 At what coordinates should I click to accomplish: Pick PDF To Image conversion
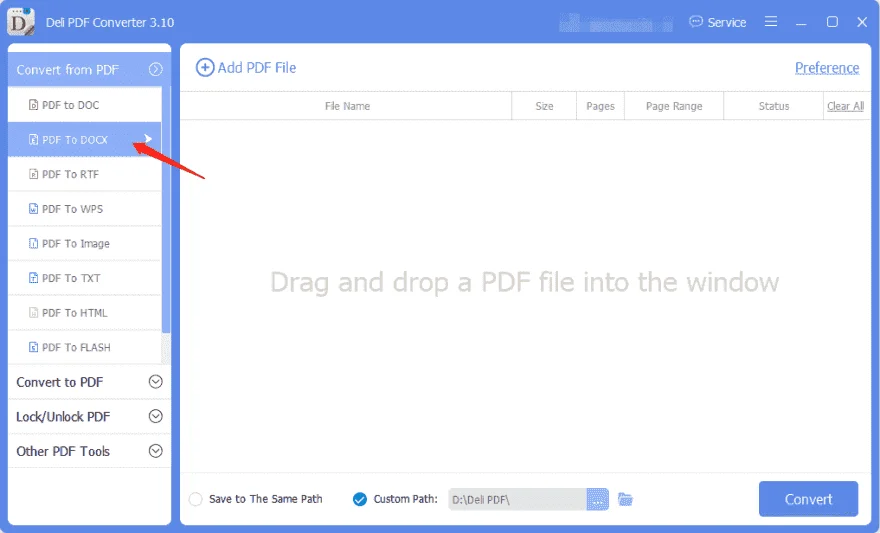(85, 243)
